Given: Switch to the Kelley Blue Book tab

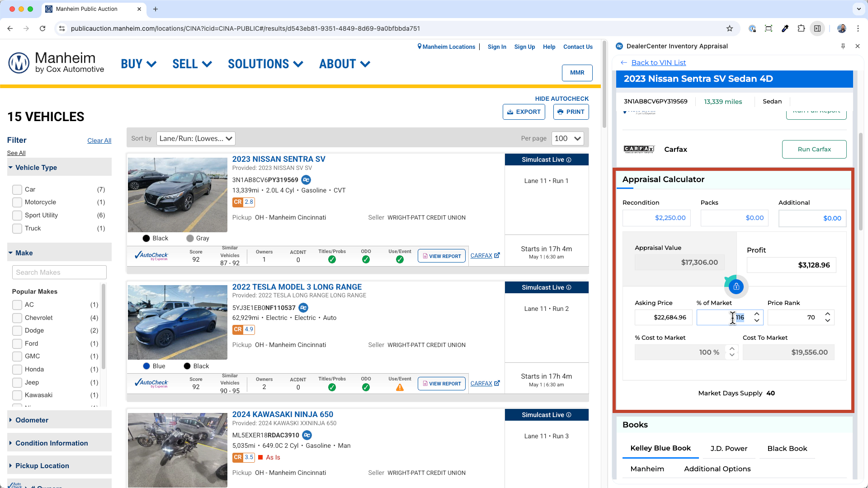Looking at the screenshot, I should pos(660,448).
